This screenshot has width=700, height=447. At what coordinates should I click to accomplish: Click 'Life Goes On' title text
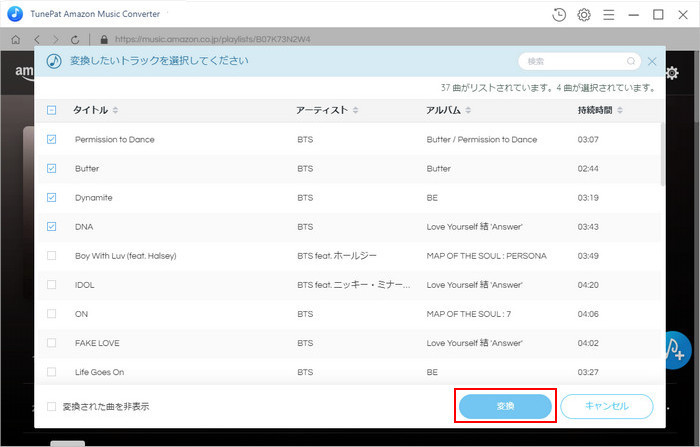click(100, 372)
